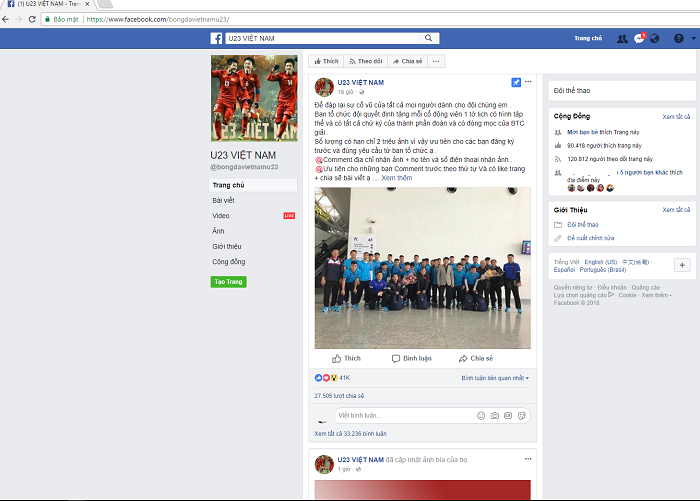The height and width of the screenshot is (501, 700).
Task: Open the notifications globe icon
Action: (x=654, y=38)
